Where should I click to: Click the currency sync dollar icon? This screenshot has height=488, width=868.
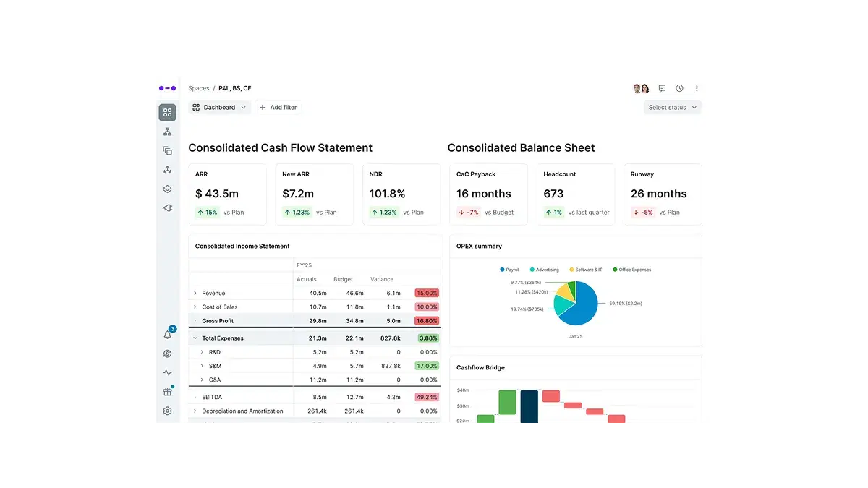click(167, 354)
